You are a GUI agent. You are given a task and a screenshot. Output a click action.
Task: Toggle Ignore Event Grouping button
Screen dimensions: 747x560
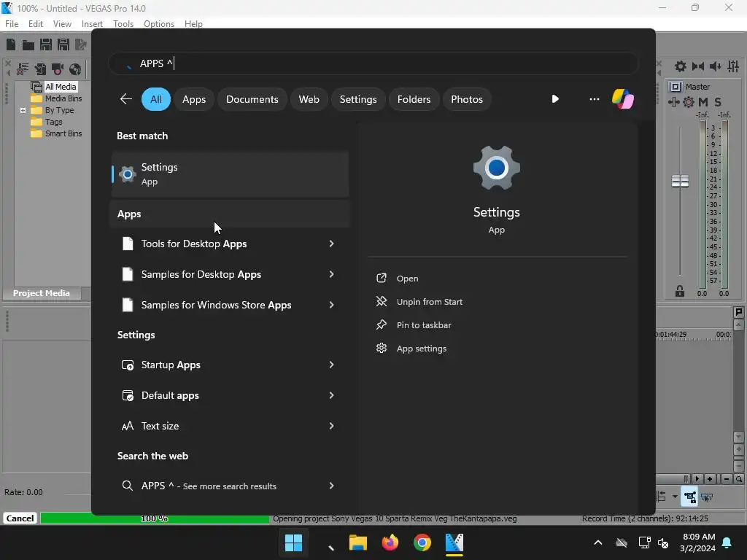pyautogui.click(x=707, y=497)
